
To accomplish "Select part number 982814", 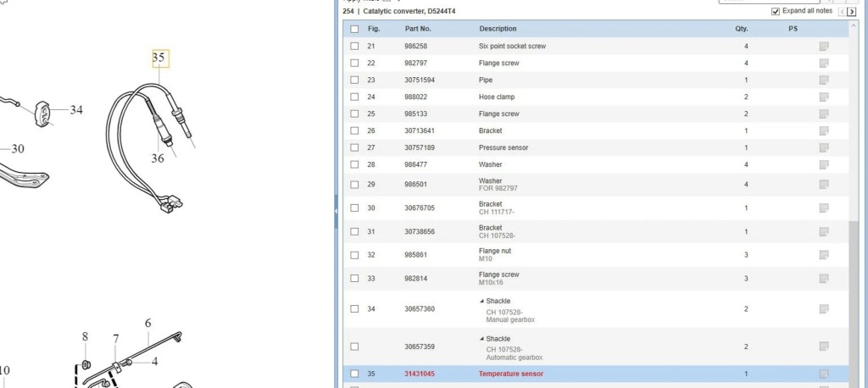I will (415, 279).
